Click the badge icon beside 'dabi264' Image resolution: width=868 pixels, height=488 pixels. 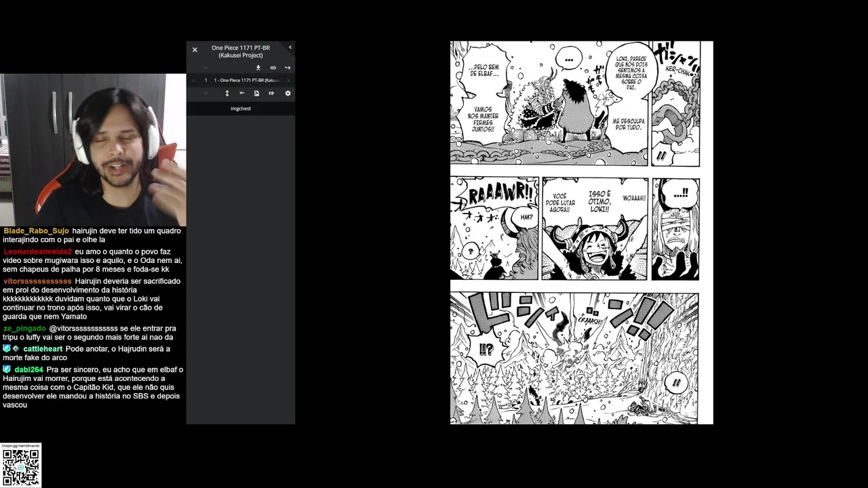click(7, 369)
